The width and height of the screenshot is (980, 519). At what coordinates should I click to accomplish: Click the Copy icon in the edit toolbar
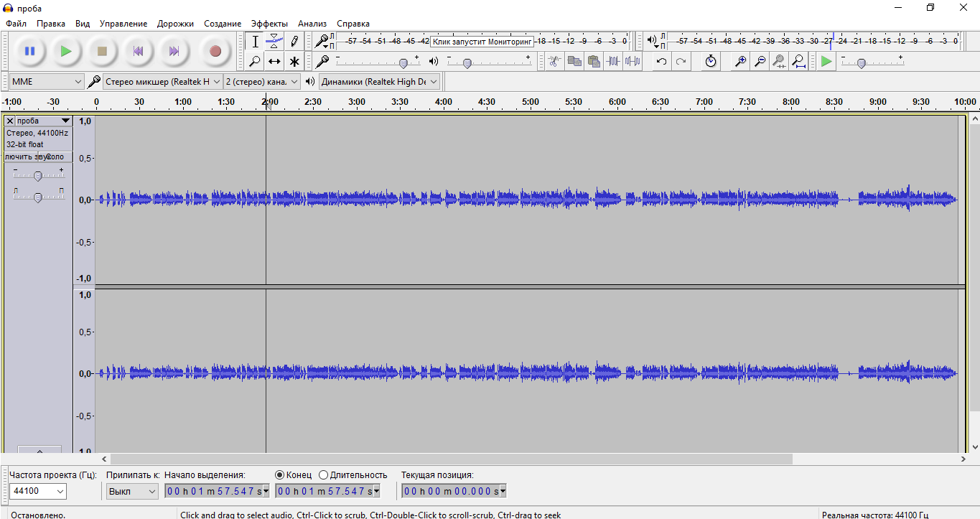[x=574, y=61]
